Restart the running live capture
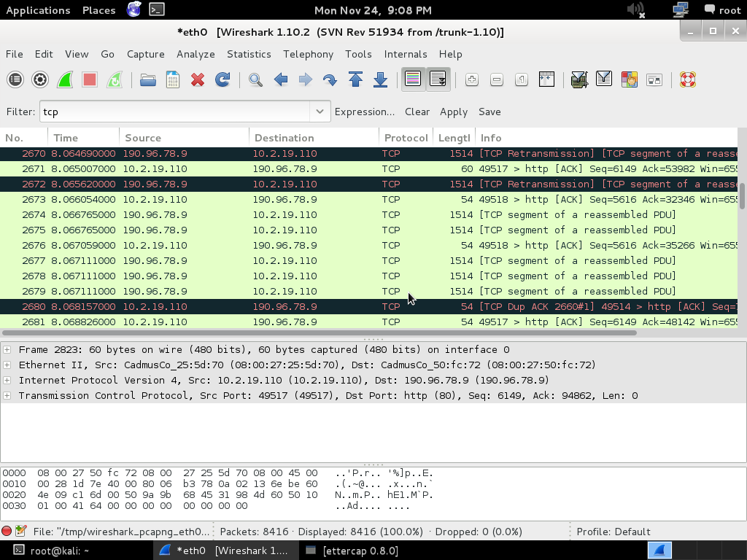Viewport: 747px width, 560px height. tap(115, 79)
